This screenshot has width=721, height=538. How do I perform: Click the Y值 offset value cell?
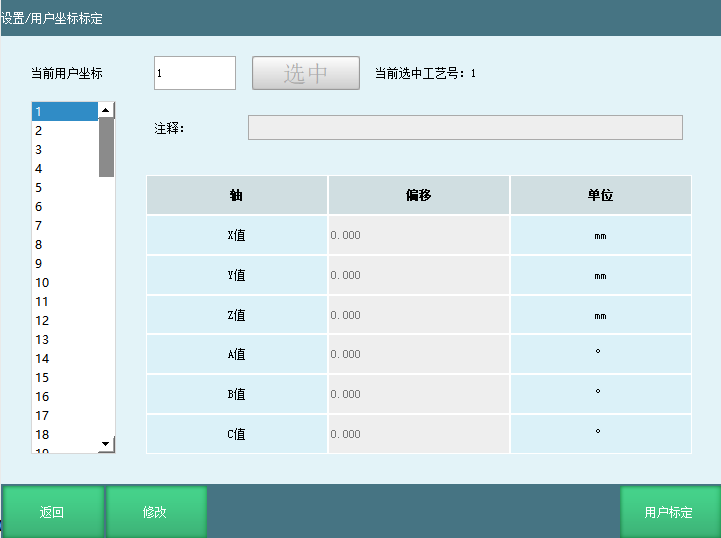tap(418, 275)
